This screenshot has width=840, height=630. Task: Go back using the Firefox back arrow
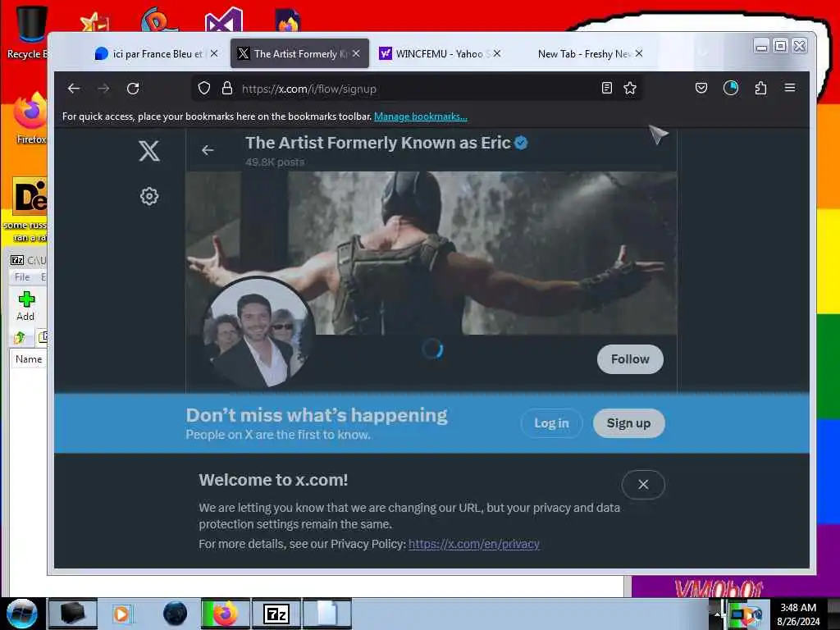point(73,89)
